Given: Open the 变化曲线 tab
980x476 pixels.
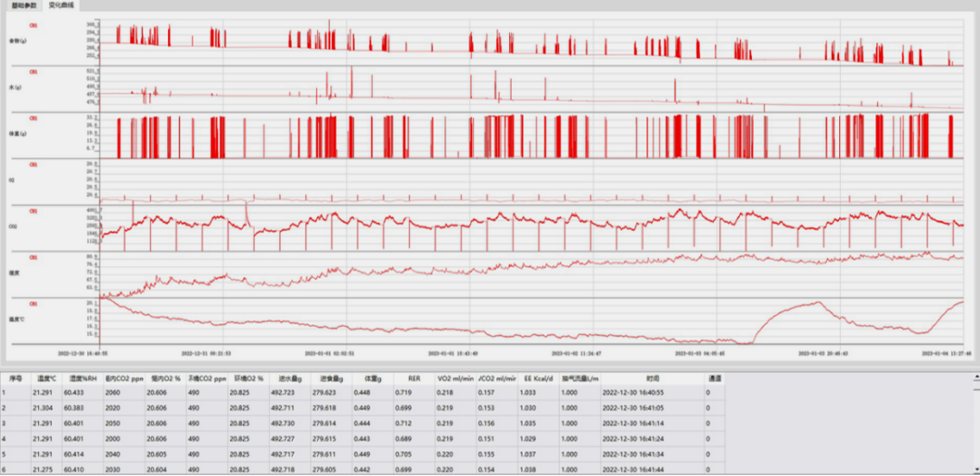Looking at the screenshot, I should pos(61,5).
